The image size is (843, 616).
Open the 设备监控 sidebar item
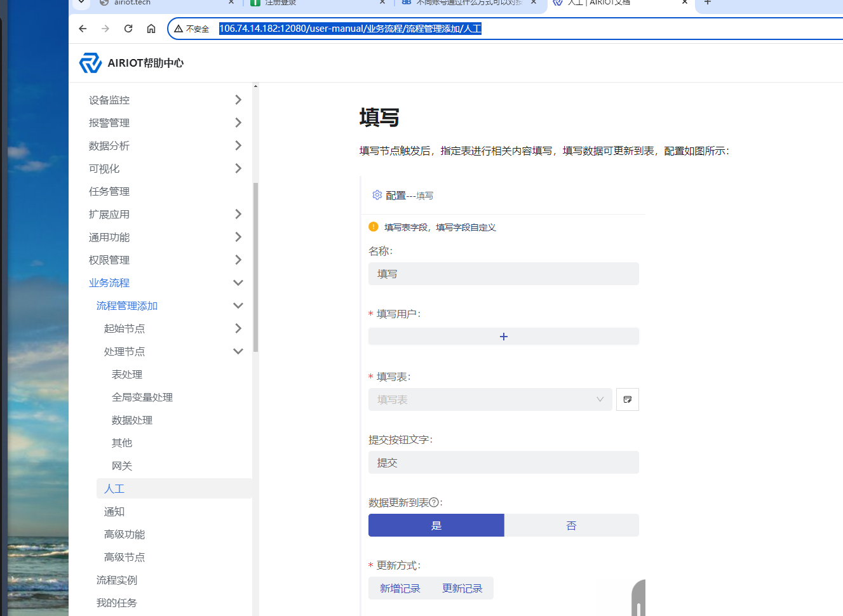click(109, 100)
